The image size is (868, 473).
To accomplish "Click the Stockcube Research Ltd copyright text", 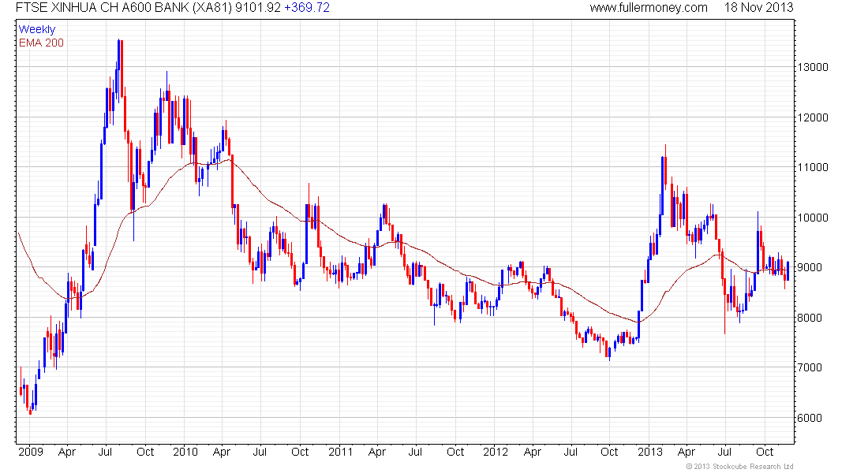I will click(x=739, y=467).
